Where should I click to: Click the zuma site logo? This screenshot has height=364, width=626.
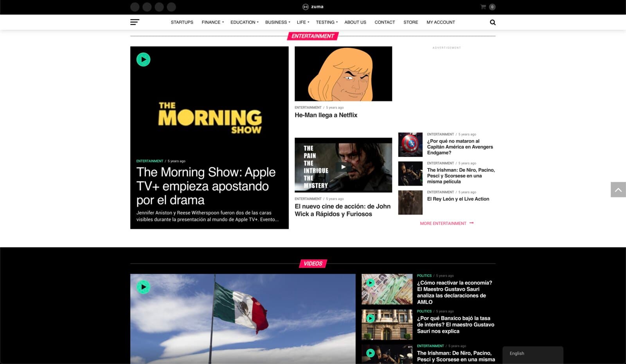pos(313,7)
